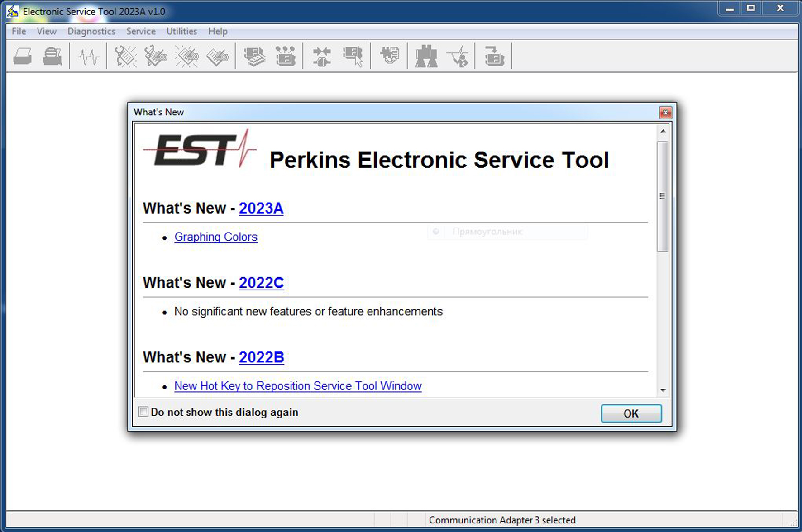The image size is (802, 532).
Task: Open the 2023A release link
Action: point(261,208)
